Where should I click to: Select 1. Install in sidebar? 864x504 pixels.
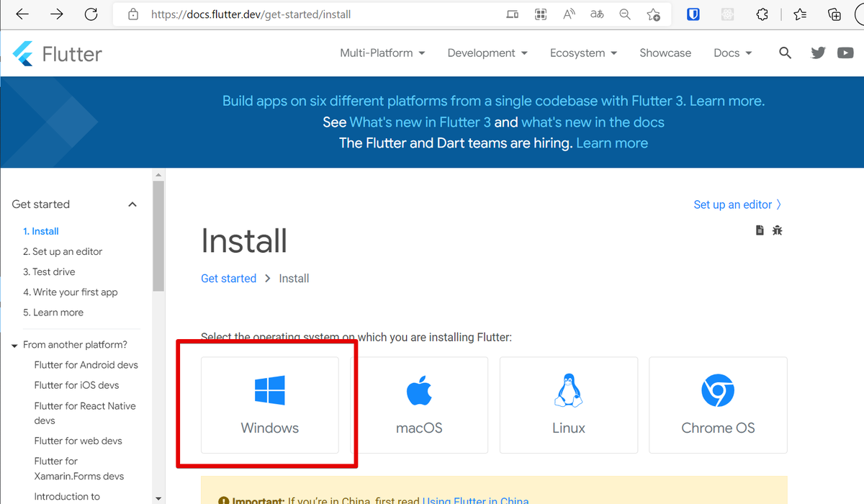[x=41, y=231]
